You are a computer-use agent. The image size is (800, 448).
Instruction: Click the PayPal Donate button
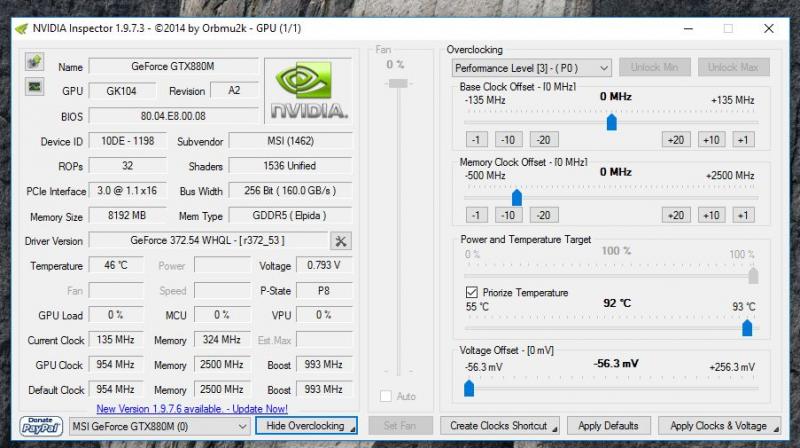(x=41, y=426)
